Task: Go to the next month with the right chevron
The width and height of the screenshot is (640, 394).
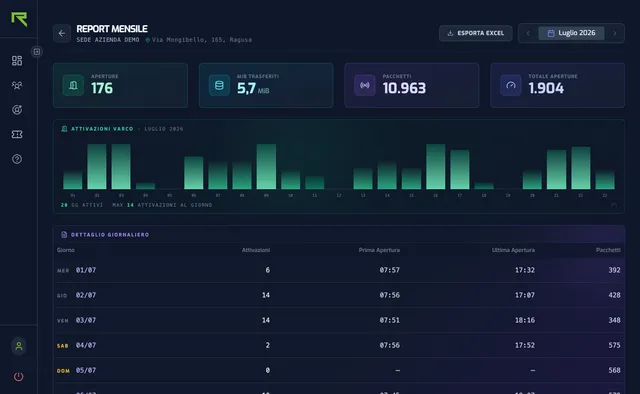Action: pyautogui.click(x=615, y=33)
